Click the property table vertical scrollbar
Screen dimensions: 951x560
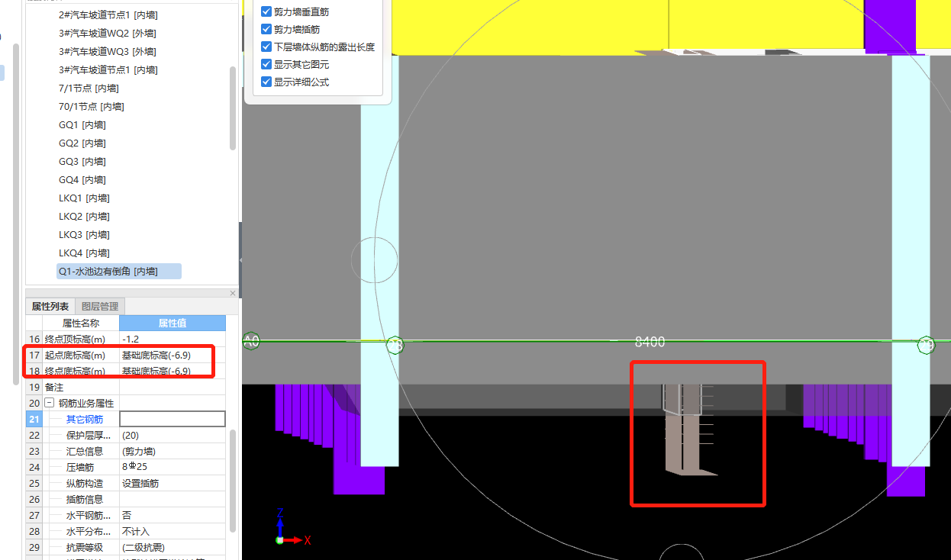tap(233, 481)
